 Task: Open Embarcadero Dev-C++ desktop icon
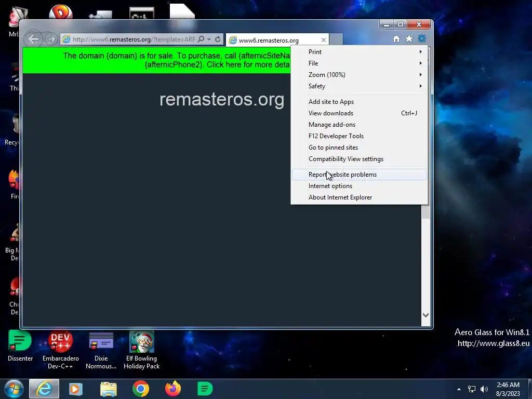coord(61,350)
